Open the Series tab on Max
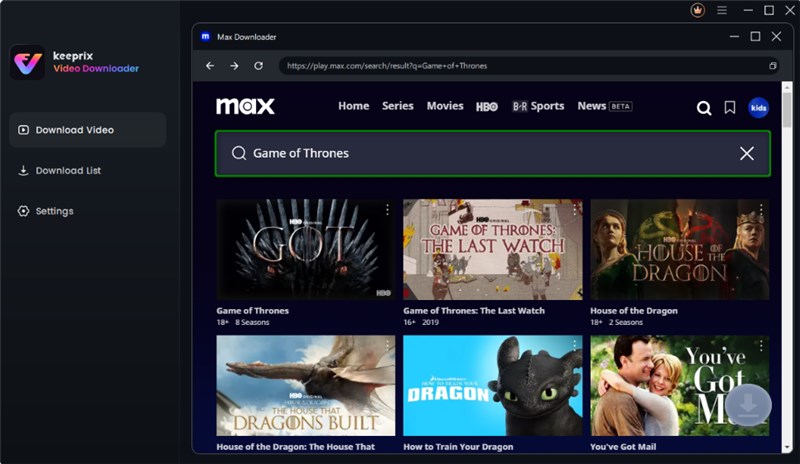 coord(397,106)
